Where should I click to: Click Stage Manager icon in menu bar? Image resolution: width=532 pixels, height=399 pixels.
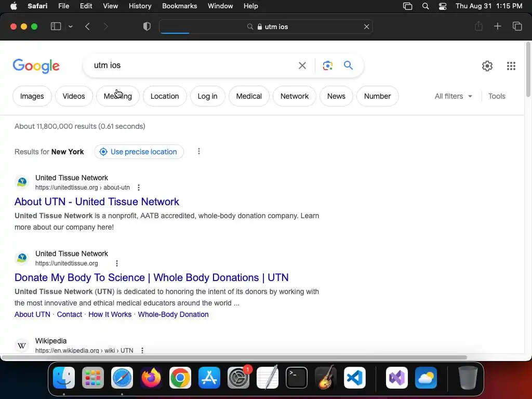407,6
